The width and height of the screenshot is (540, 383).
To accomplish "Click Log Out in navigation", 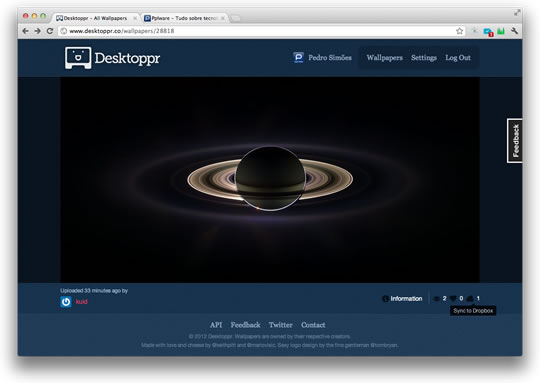I will tap(458, 58).
